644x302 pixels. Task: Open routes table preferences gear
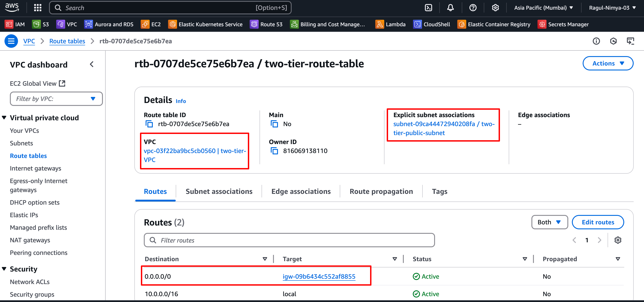617,240
